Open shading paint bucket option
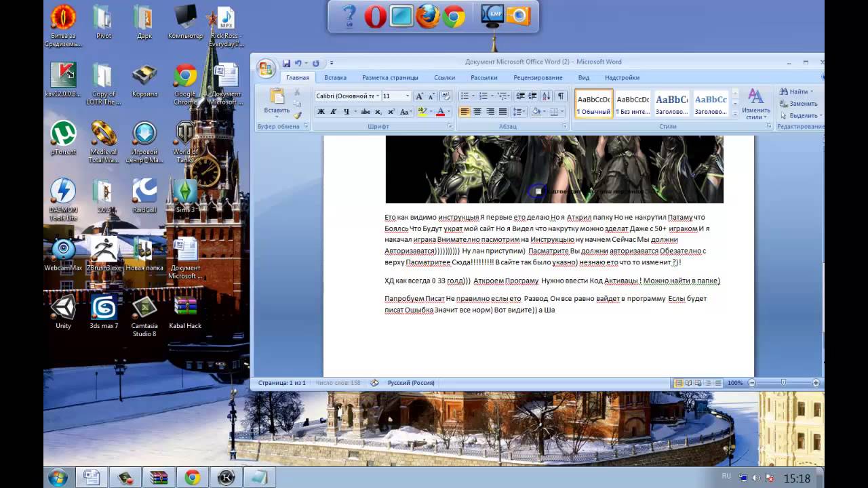868x488 pixels. tap(536, 112)
